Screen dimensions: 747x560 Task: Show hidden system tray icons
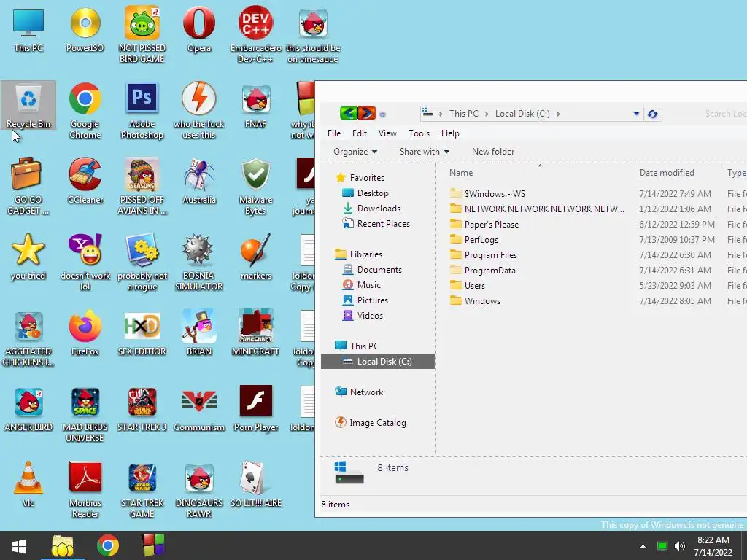643,545
